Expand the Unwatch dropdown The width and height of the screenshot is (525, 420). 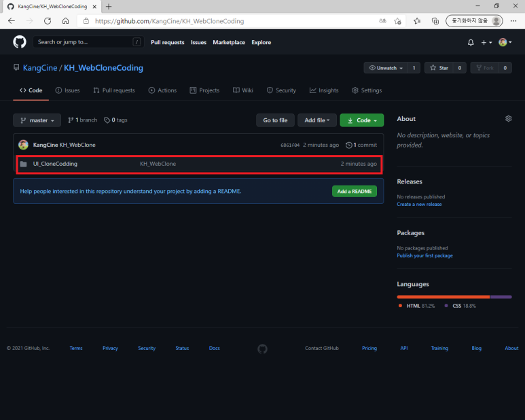click(386, 68)
